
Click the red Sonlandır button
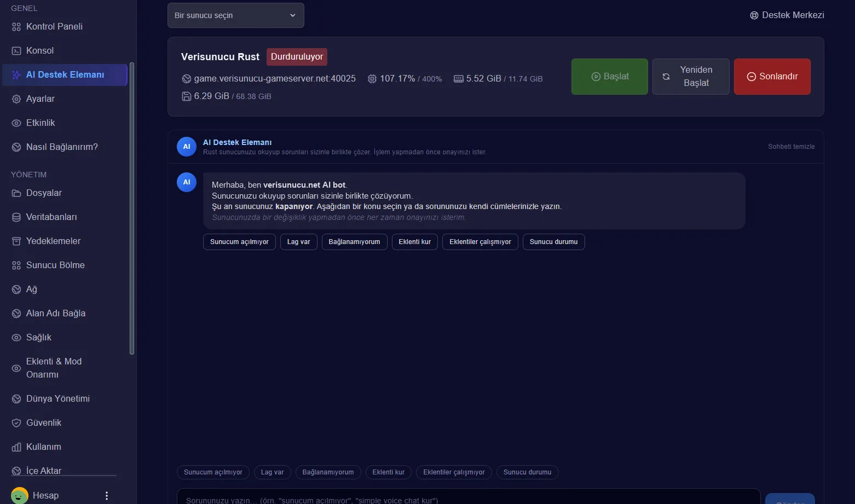point(772,77)
